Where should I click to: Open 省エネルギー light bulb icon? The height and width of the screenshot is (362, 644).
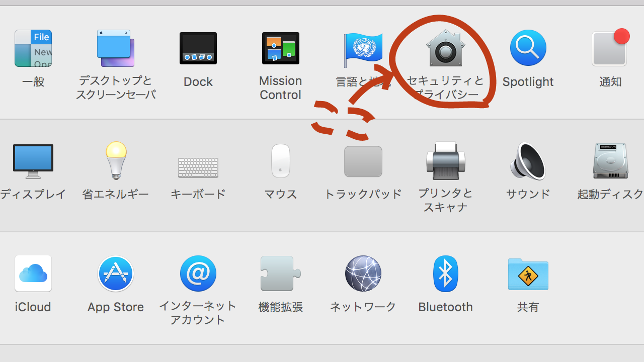point(116,160)
